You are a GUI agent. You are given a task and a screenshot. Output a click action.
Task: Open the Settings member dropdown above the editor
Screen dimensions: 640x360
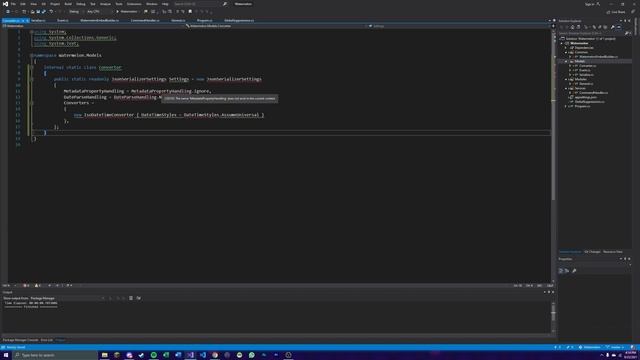tap(459, 26)
